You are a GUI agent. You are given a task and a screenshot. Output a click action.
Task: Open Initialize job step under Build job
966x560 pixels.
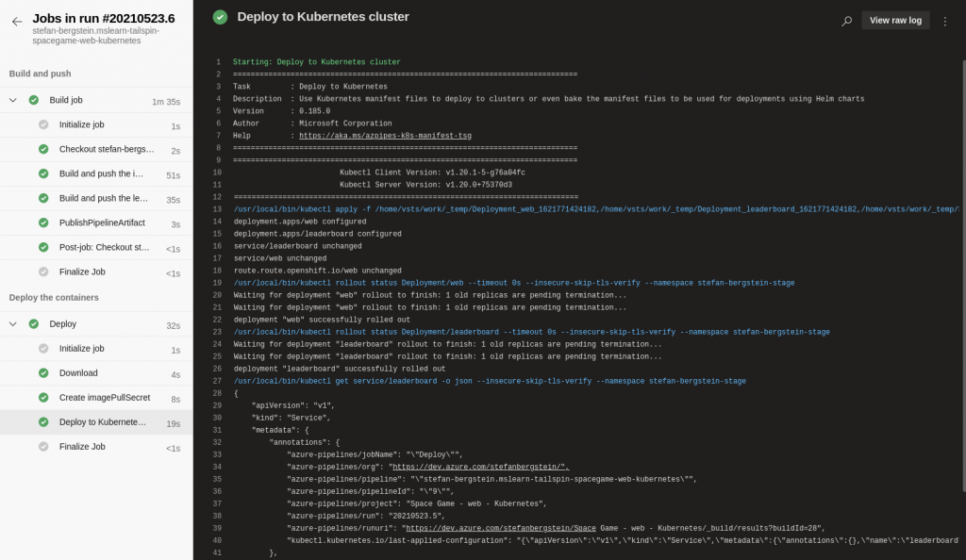[96, 125]
